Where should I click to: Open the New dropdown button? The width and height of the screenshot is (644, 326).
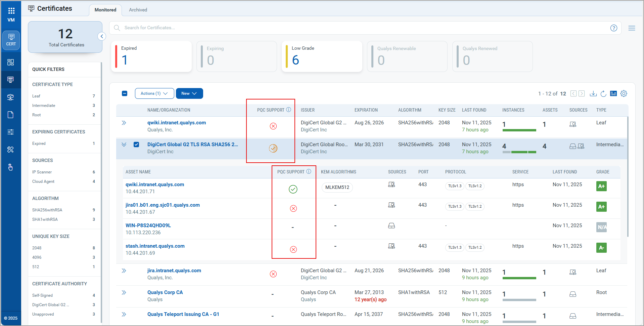[189, 93]
